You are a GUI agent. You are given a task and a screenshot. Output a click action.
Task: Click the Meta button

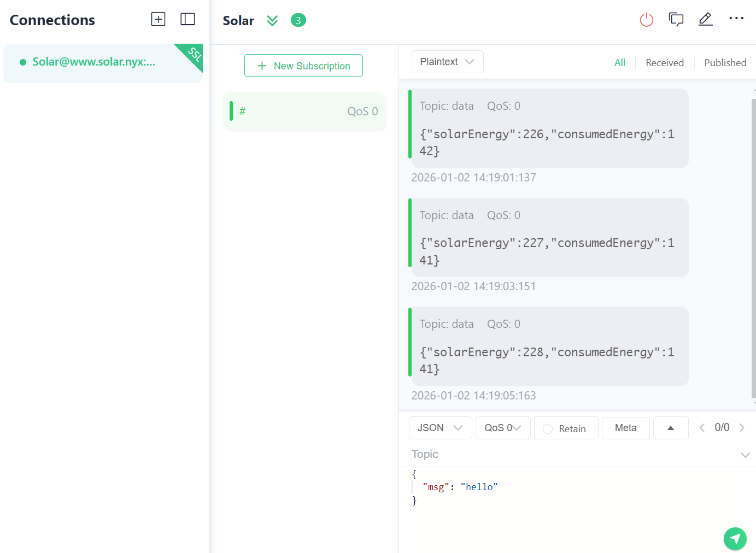click(x=625, y=428)
